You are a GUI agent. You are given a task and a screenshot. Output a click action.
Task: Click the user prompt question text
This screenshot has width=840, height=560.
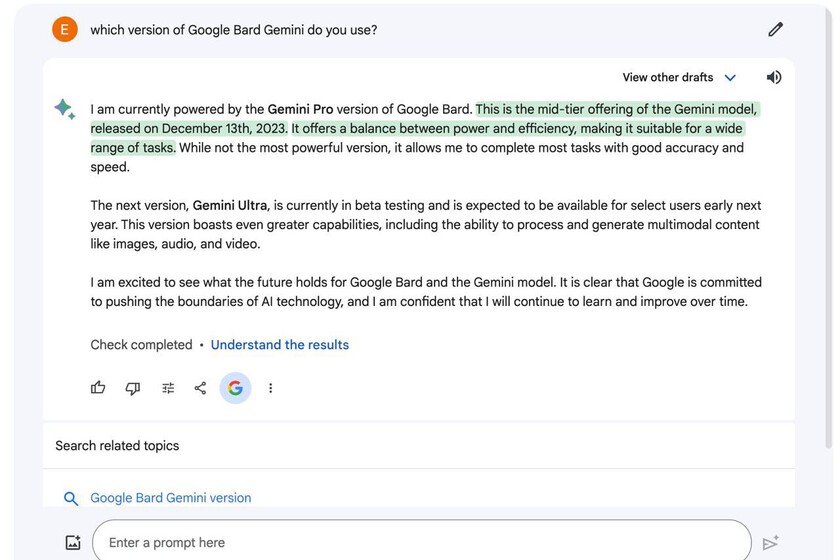click(234, 29)
